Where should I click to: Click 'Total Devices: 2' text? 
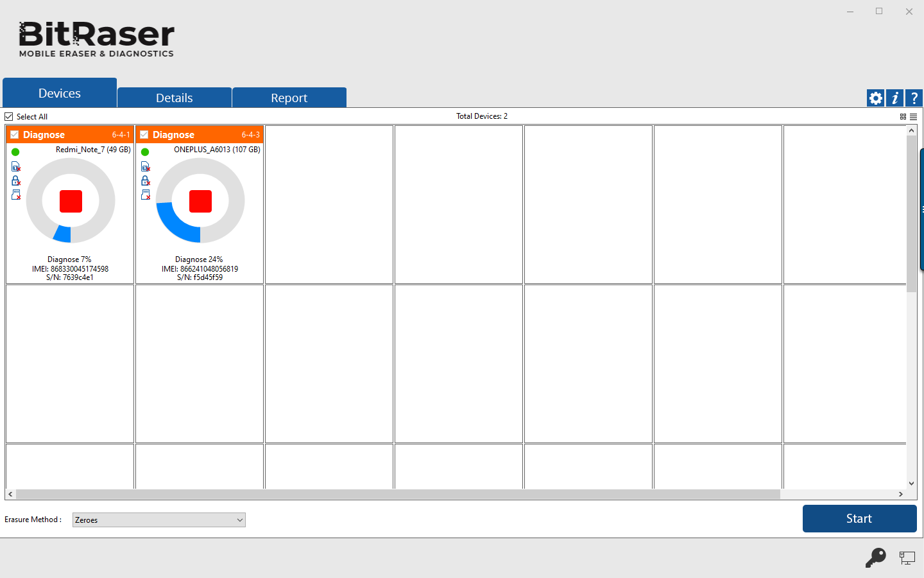[x=482, y=116]
